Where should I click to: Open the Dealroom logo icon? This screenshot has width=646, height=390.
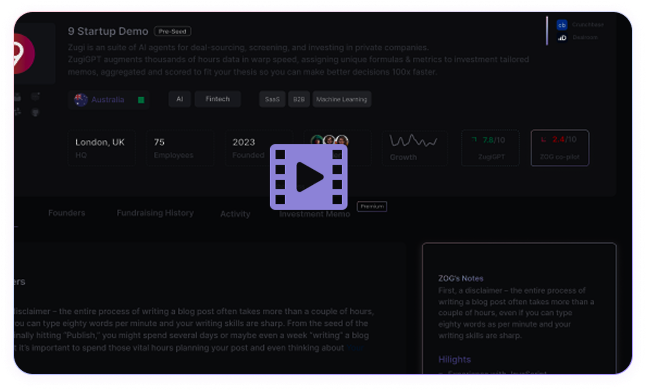pyautogui.click(x=562, y=37)
